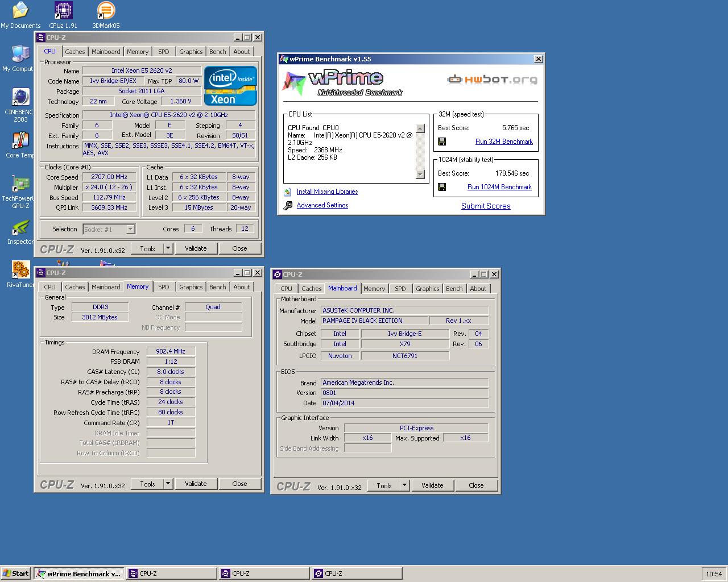This screenshot has width=728, height=582.
Task: Click Install Missing Libraries icon
Action: (x=287, y=192)
